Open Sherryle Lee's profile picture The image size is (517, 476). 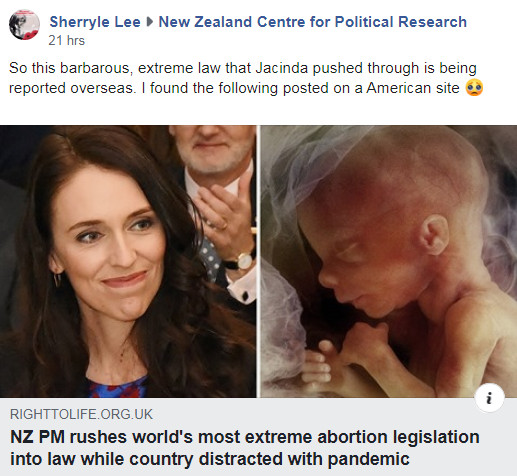coord(24,24)
